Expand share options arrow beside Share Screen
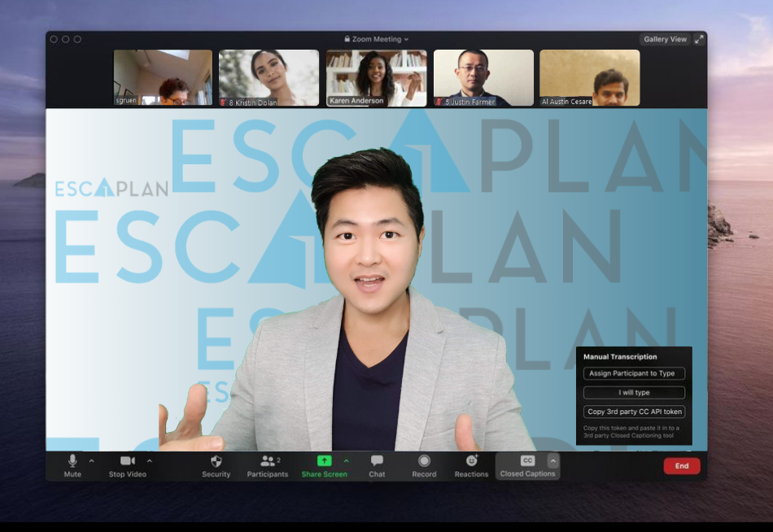 tap(346, 461)
